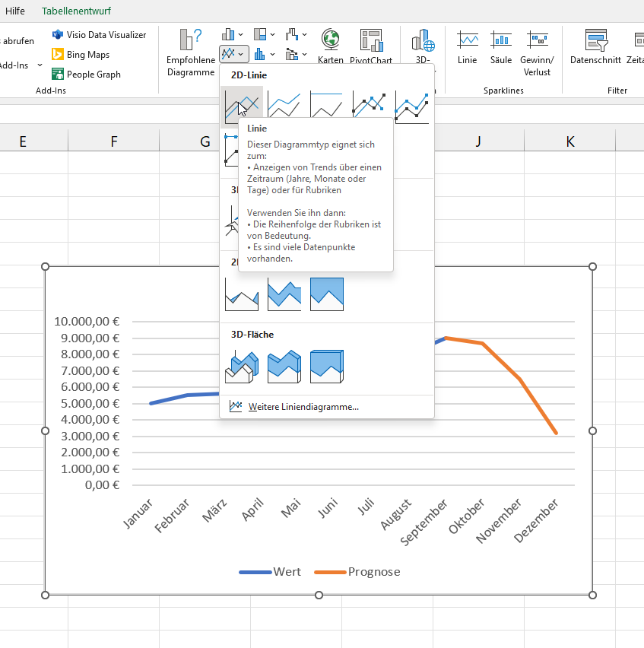
Task: Select the first 3D-Fläche chart thumbnail
Action: coord(242,366)
